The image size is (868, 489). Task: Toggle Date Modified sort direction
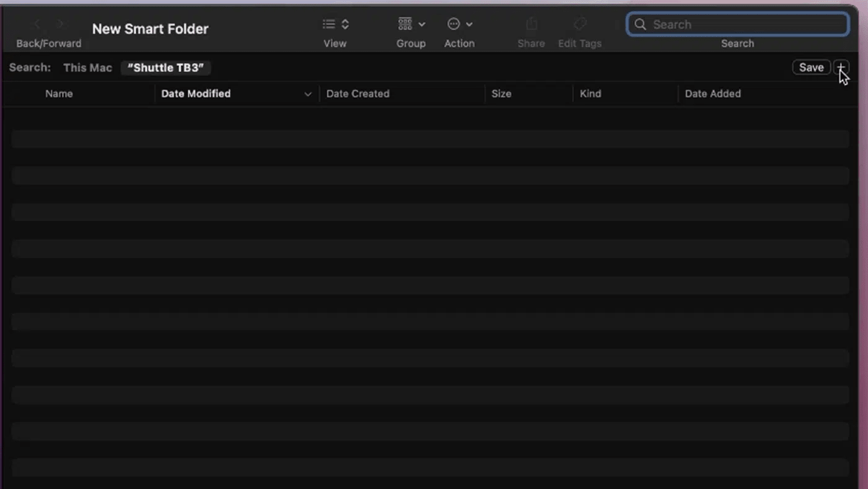[195, 94]
